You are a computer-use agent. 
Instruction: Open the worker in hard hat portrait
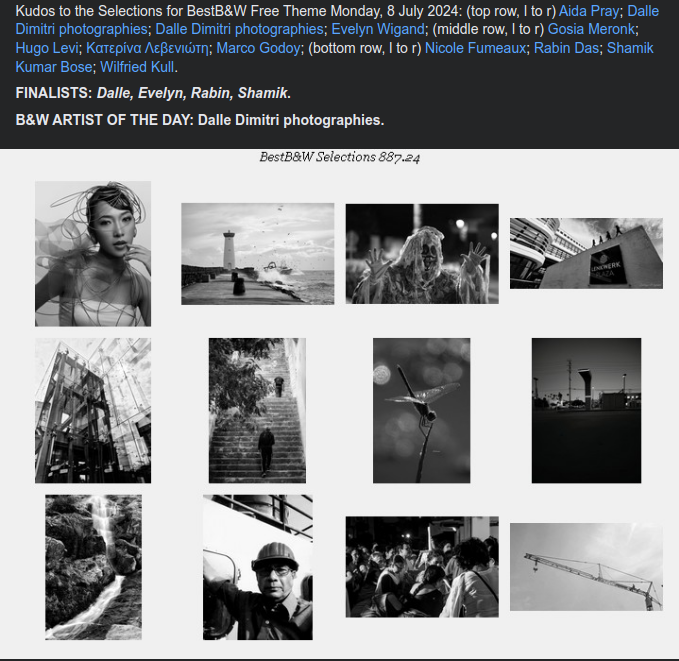(258, 567)
